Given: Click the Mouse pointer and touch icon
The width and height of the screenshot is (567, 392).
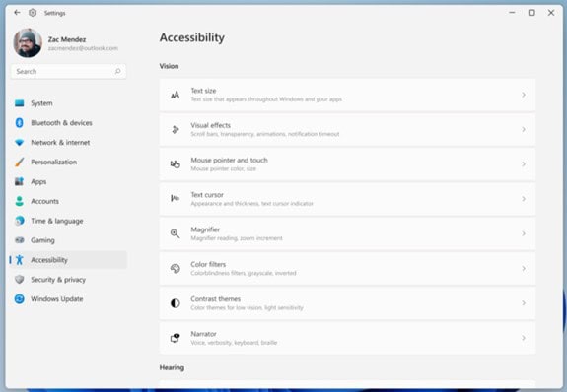Looking at the screenshot, I should pyautogui.click(x=175, y=164).
